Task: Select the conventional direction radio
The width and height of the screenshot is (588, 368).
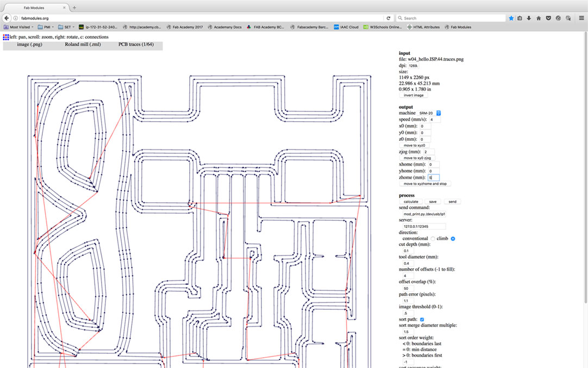Action: (433, 239)
